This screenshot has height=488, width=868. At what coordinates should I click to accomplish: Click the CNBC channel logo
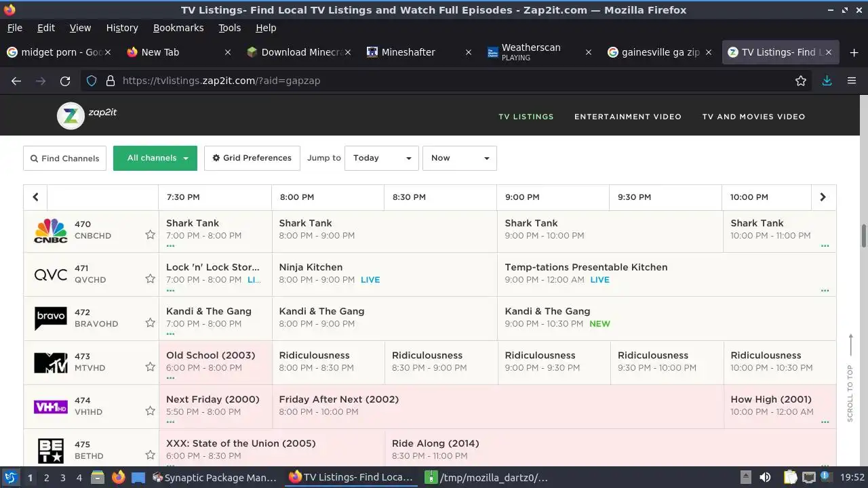click(x=51, y=230)
